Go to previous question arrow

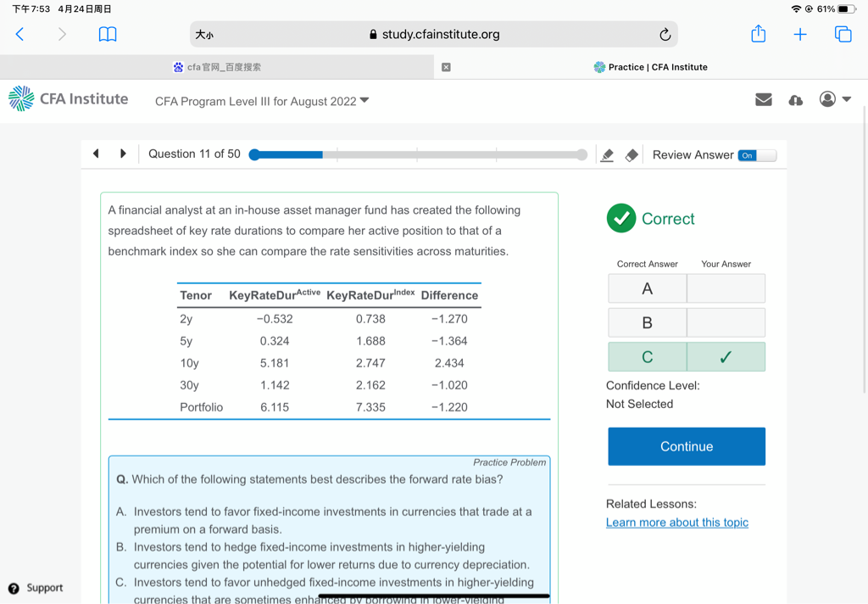coord(96,154)
